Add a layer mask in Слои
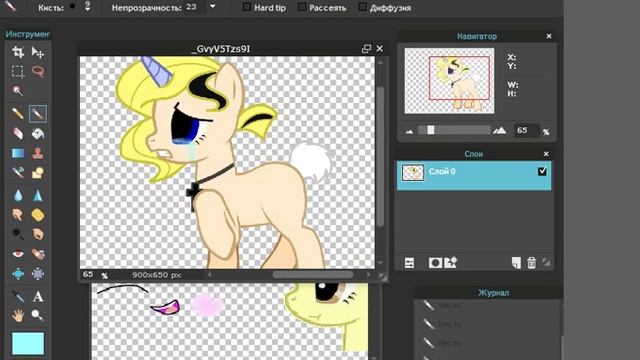This screenshot has height=360, width=640. (435, 263)
